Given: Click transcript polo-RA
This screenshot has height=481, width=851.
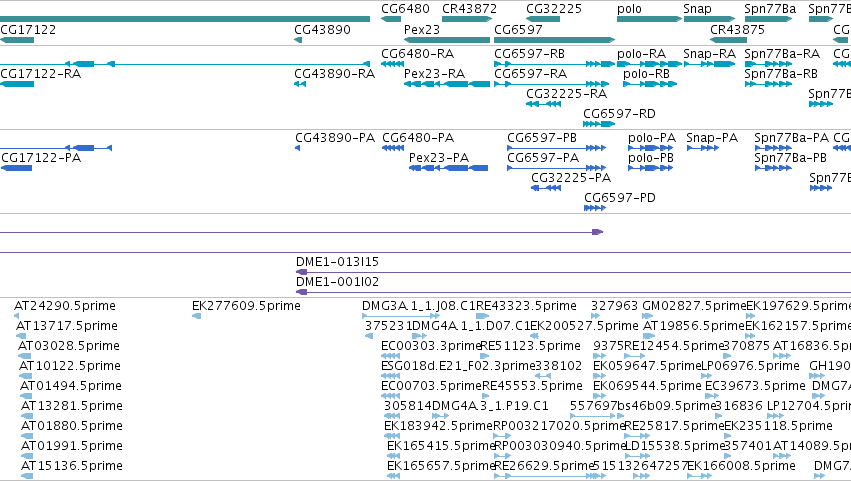Looking at the screenshot, I should click(x=642, y=54).
